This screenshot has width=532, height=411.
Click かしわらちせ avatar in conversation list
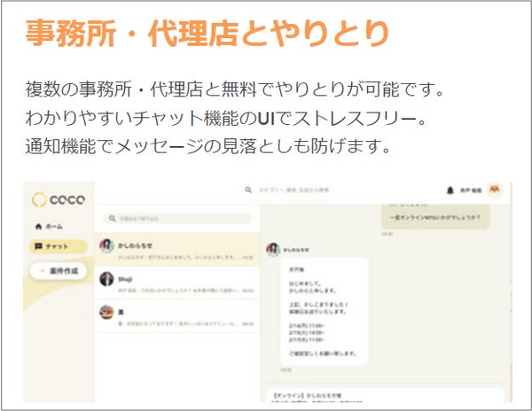pos(106,246)
